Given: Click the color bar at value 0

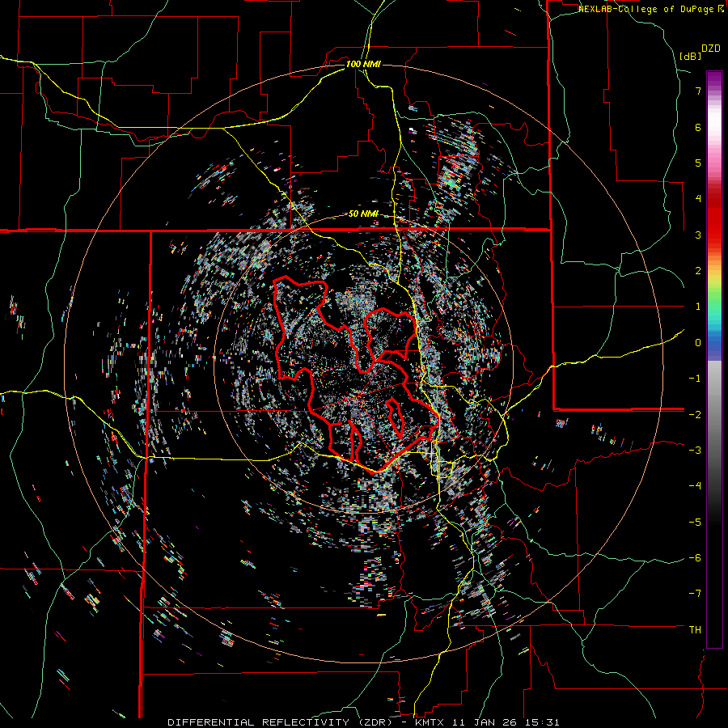Looking at the screenshot, I should [x=714, y=343].
